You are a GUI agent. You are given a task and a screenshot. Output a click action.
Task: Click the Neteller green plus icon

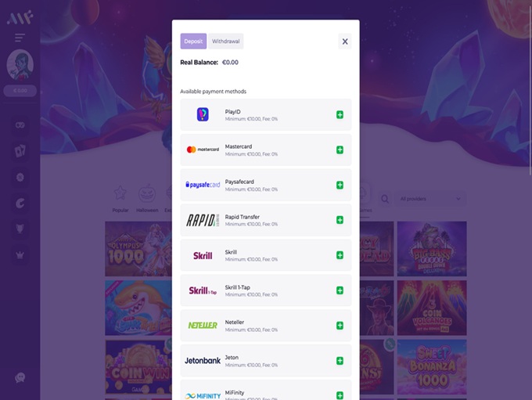[x=340, y=326]
